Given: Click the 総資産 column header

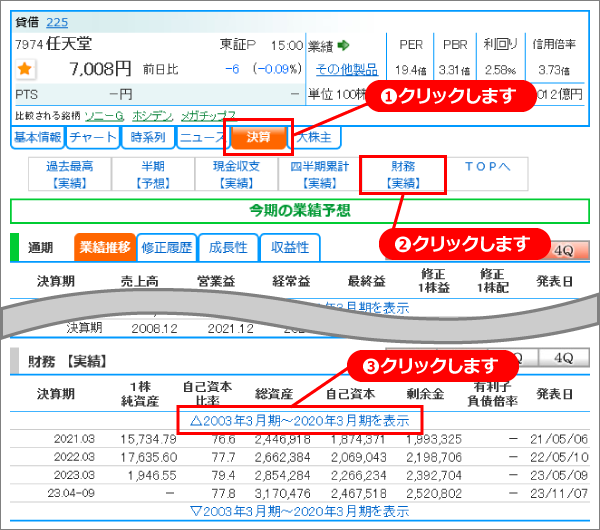Looking at the screenshot, I should click(274, 394).
